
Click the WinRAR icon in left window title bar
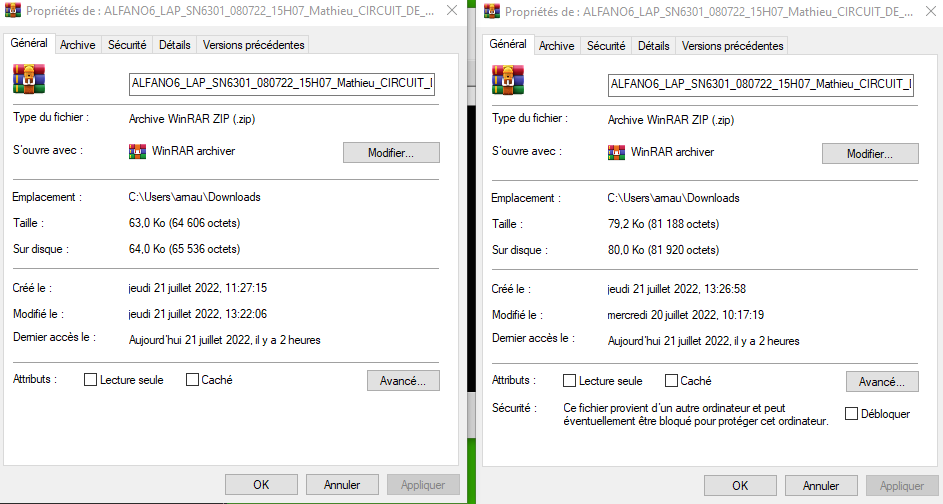(13, 10)
